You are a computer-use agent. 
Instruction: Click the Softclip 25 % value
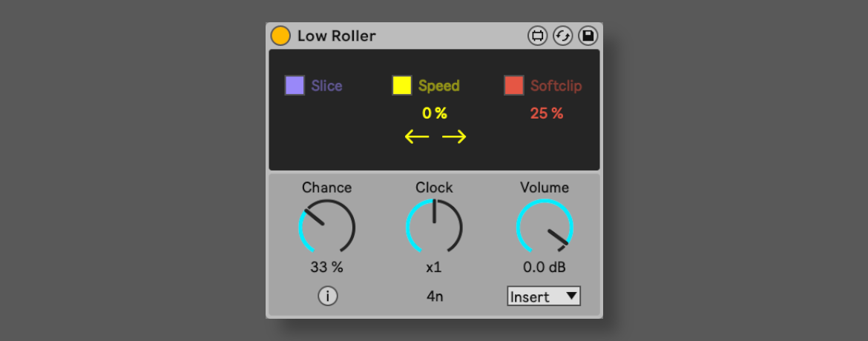click(x=547, y=113)
